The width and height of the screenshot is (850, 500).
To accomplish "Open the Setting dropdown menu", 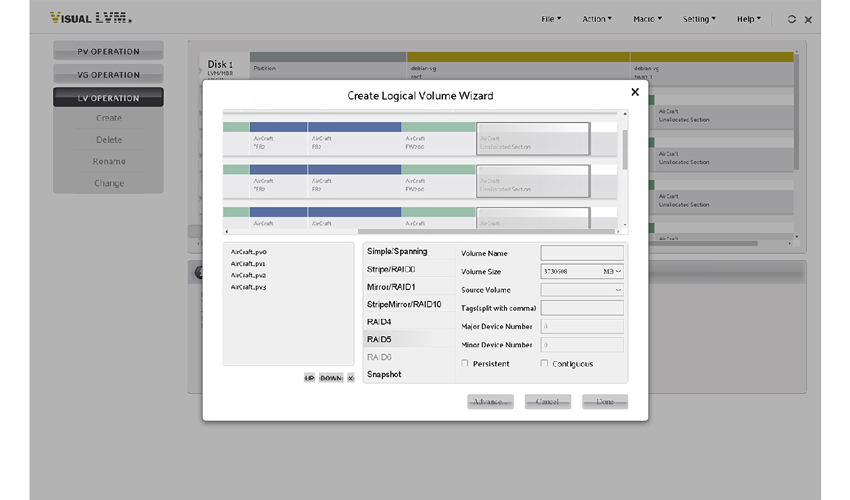I will pos(699,19).
